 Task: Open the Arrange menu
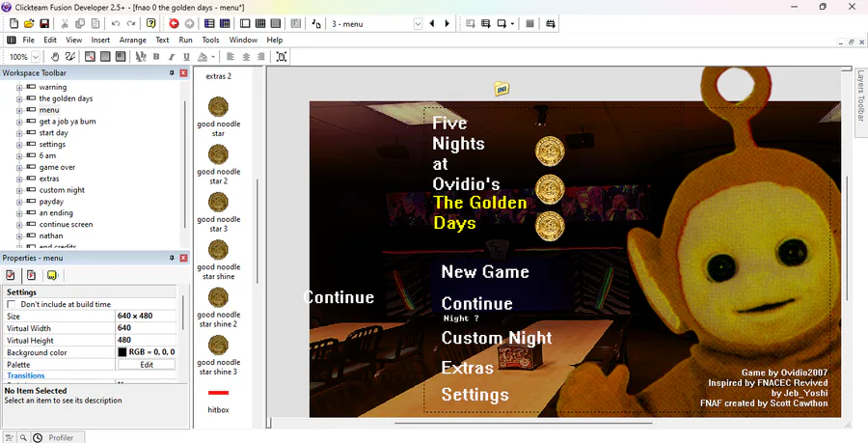coord(133,40)
